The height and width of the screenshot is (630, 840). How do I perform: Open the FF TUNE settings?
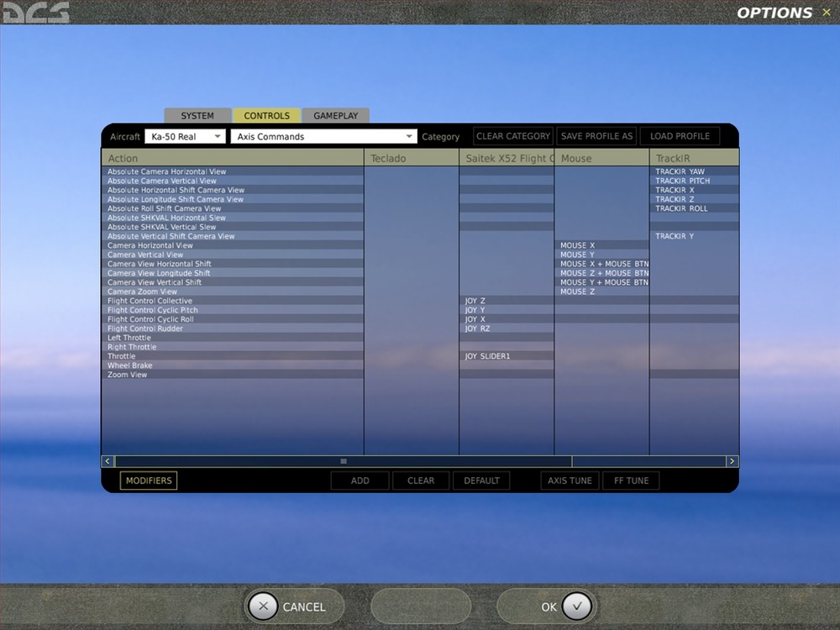[630, 480]
